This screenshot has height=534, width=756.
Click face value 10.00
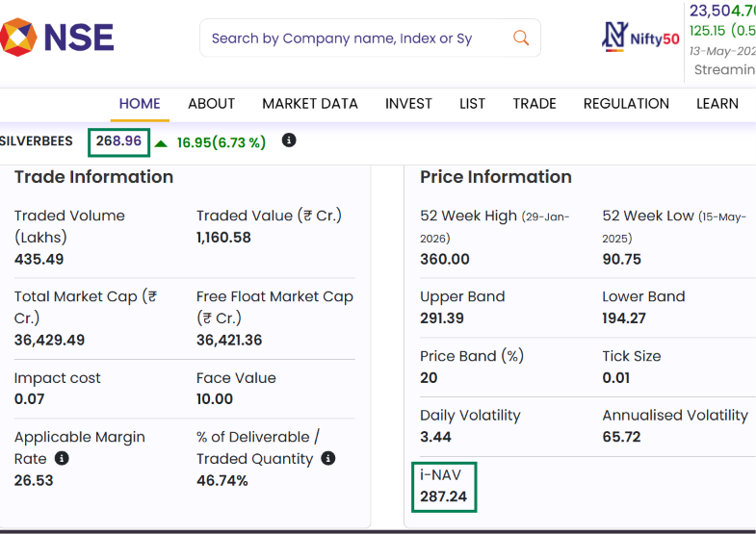tap(215, 398)
